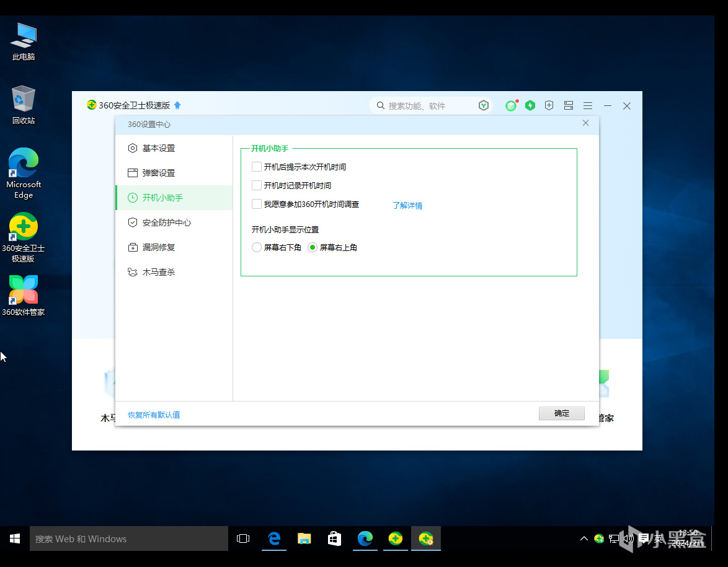The height and width of the screenshot is (567, 728).
Task: Click the network icon in system tray
Action: [613, 538]
